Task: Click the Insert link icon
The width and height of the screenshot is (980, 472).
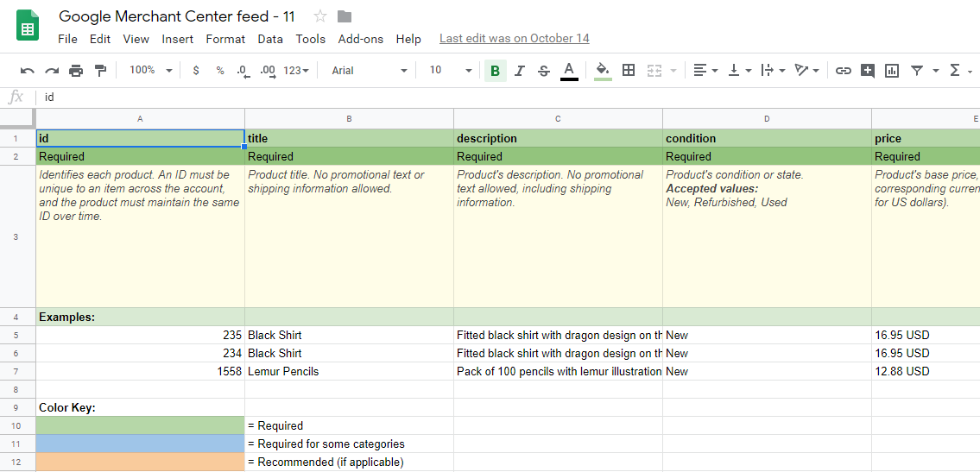Action: coord(843,71)
